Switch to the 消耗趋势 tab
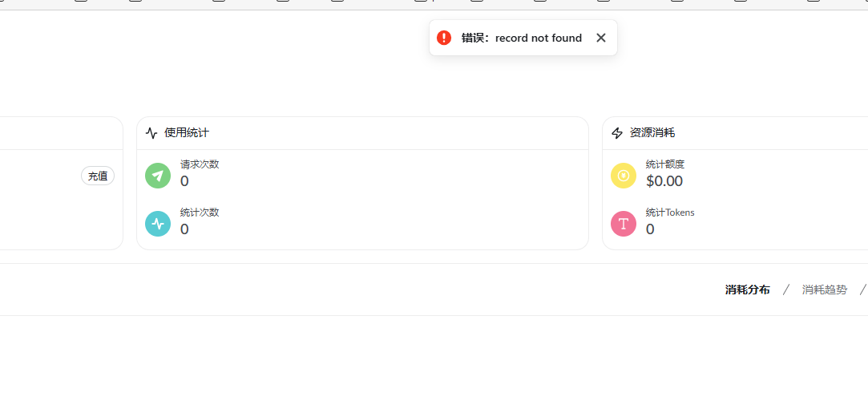This screenshot has width=868, height=405. [x=824, y=290]
